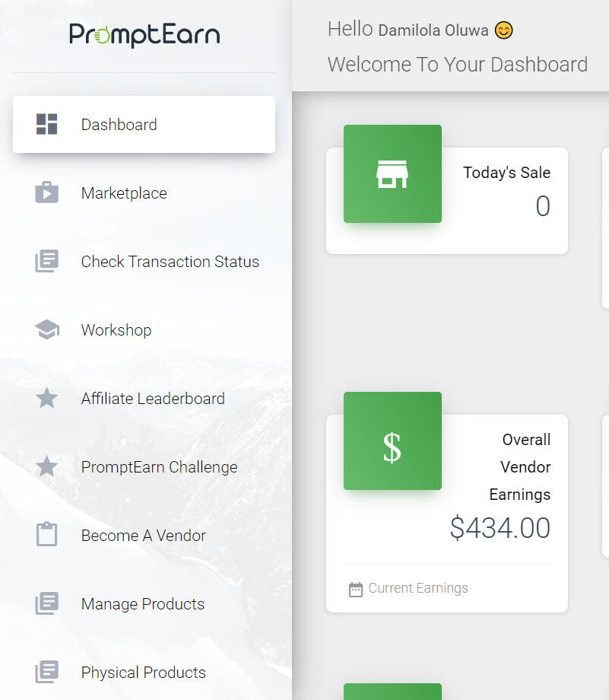The width and height of the screenshot is (609, 700).
Task: Select Become A Vendor
Action: 144,535
